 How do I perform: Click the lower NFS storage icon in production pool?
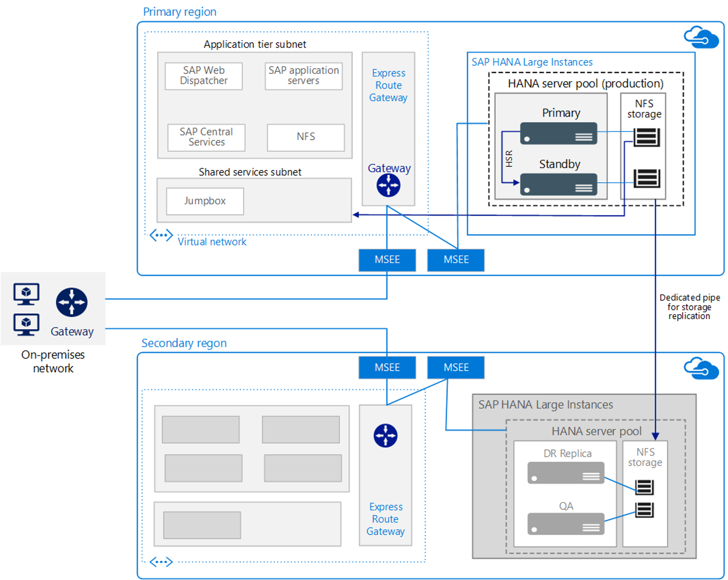(x=647, y=178)
